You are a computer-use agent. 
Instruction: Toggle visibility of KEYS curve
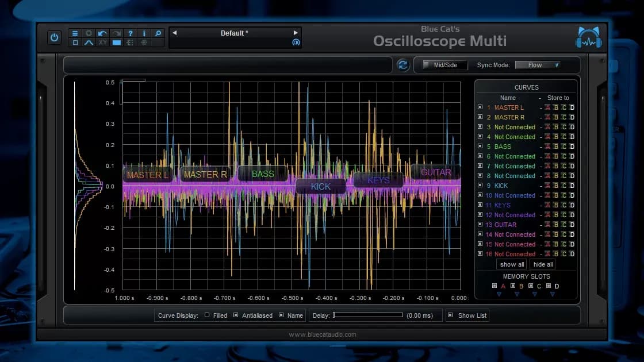pyautogui.click(x=480, y=205)
